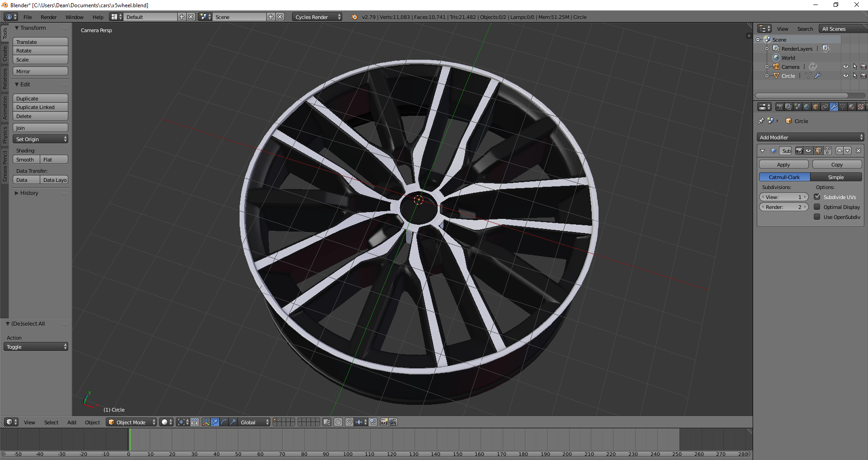Open the Object Data tab (triangle mesh icon)

pyautogui.click(x=843, y=107)
